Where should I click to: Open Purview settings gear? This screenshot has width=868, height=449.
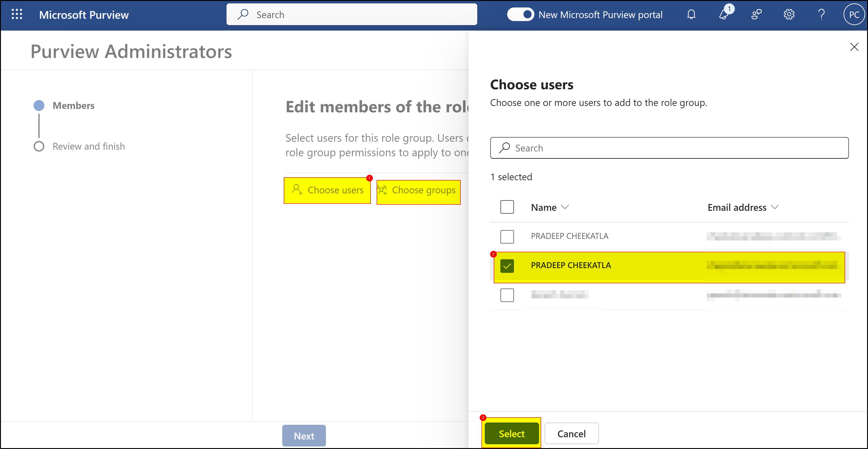pyautogui.click(x=789, y=14)
